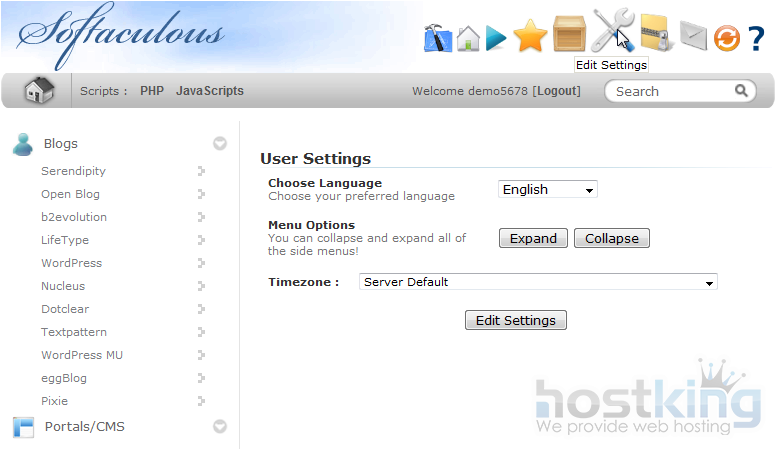Open help with the question mark icon

[756, 38]
